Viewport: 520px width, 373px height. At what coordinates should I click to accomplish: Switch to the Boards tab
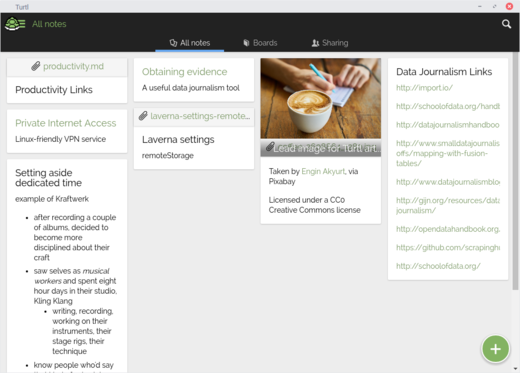260,43
